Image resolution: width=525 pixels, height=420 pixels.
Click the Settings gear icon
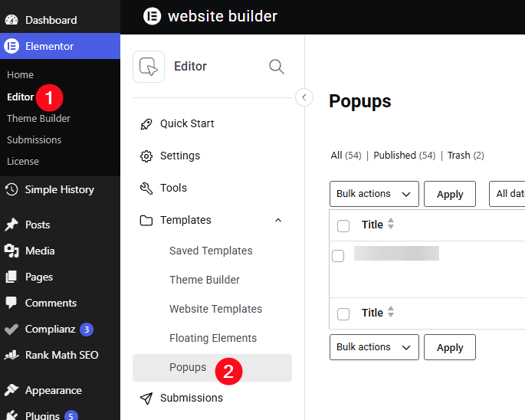point(146,156)
